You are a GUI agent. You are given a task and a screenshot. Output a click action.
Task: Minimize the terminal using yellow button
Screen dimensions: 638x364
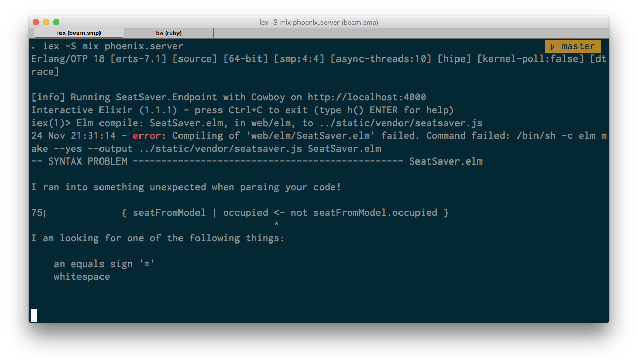coord(46,22)
